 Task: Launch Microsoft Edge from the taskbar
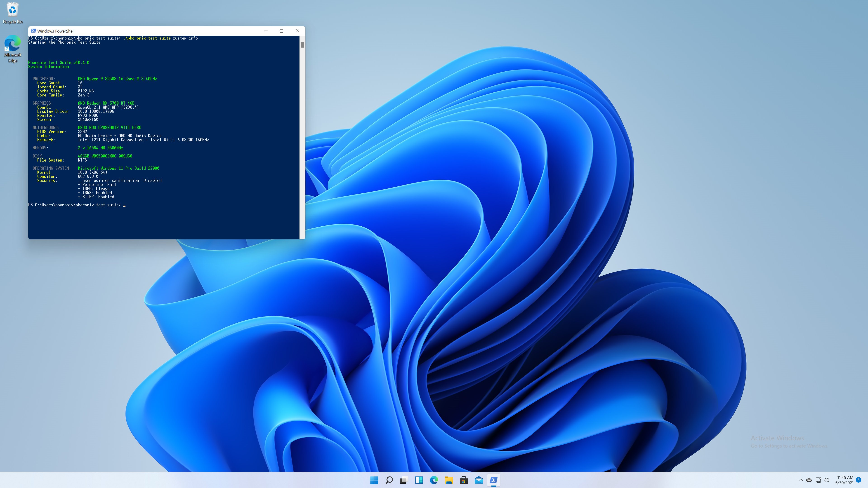point(434,480)
